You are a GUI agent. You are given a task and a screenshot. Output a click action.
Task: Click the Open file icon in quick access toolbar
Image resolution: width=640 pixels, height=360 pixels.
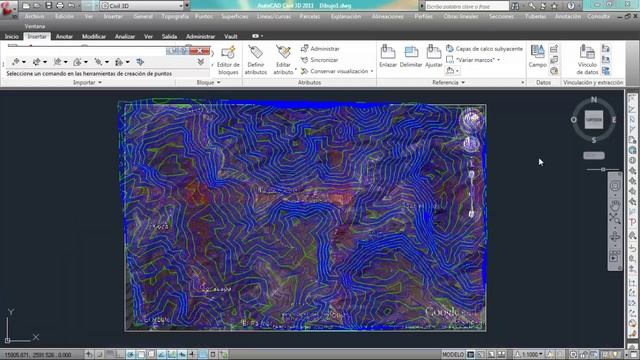37,6
